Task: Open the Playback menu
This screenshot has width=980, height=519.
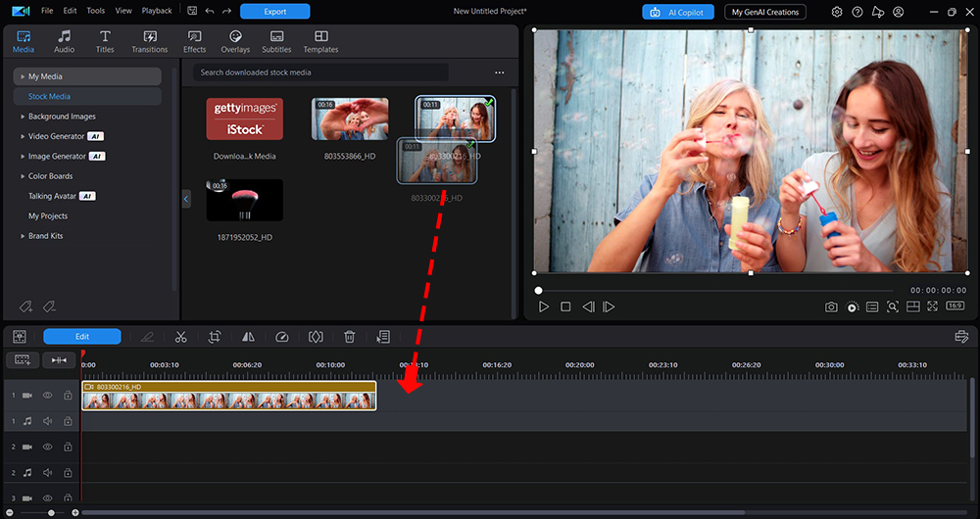Action: pos(157,11)
